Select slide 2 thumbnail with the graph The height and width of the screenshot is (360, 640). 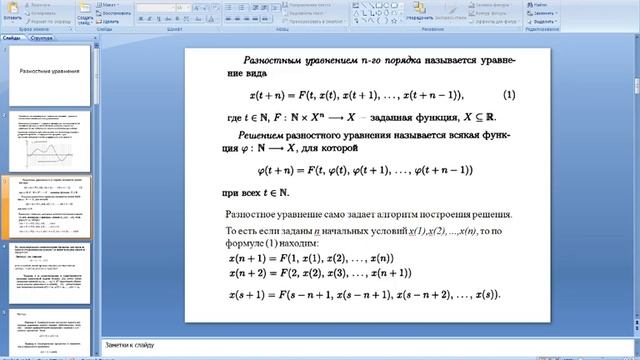49,141
